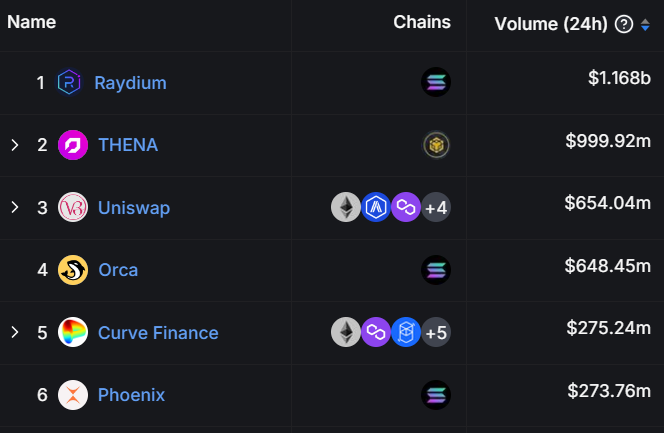This screenshot has height=433, width=664.
Task: Open the Volume (24h) help tooltip icon
Action: click(x=624, y=24)
